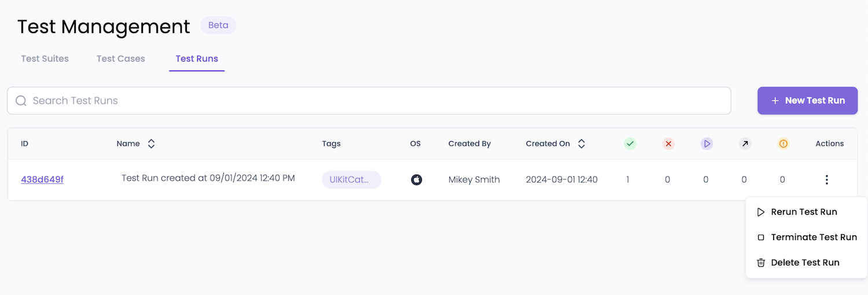Click the Mikey Smith cell
This screenshot has height=295, width=868.
pyautogui.click(x=474, y=180)
